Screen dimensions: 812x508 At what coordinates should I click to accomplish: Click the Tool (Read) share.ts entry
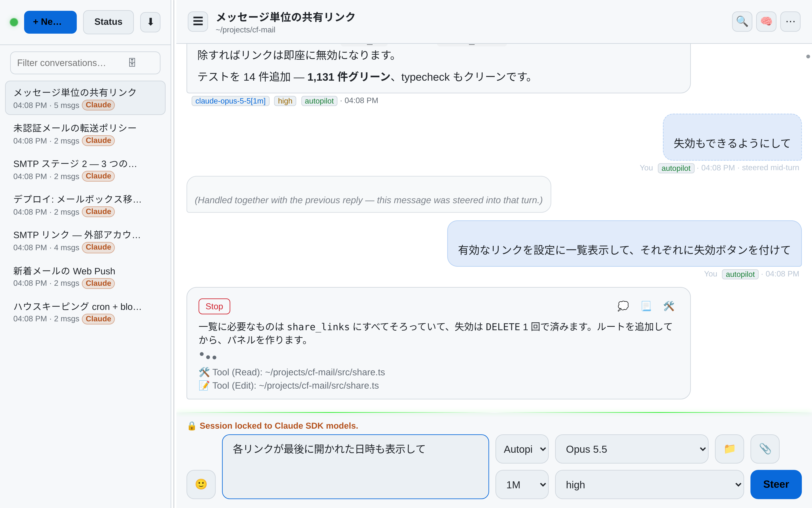pos(292,372)
